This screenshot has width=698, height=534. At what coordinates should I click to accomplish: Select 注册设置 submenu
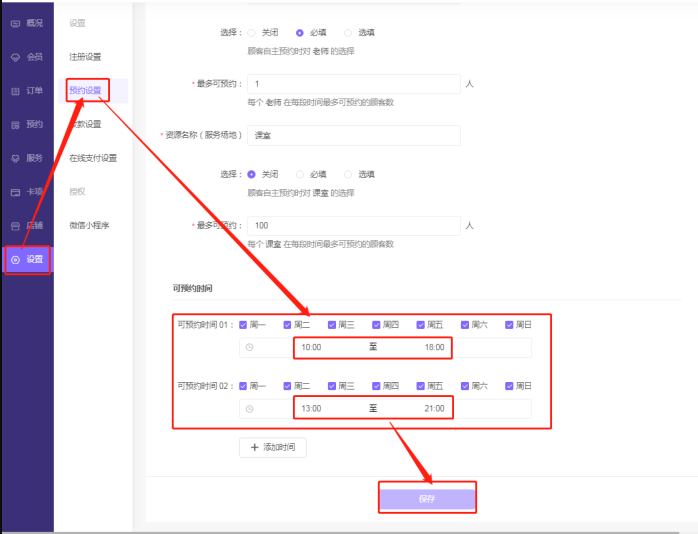point(85,57)
